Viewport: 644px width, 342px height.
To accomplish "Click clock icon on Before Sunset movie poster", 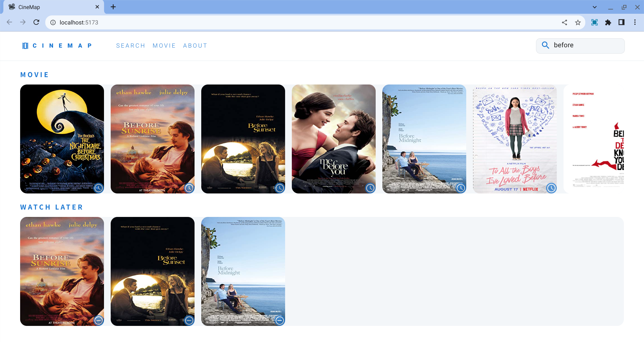I will tap(280, 188).
